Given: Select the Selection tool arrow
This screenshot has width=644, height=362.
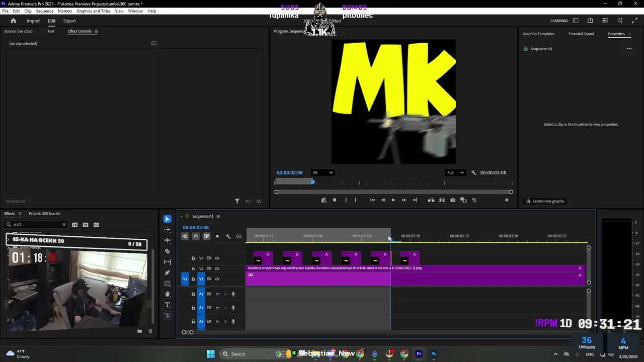Looking at the screenshot, I should click(168, 219).
